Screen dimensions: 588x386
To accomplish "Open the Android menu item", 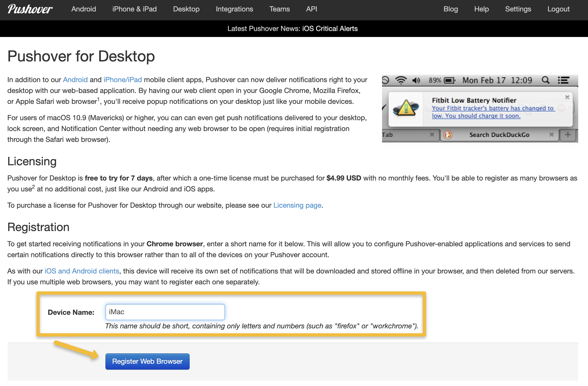I will pyautogui.click(x=84, y=9).
